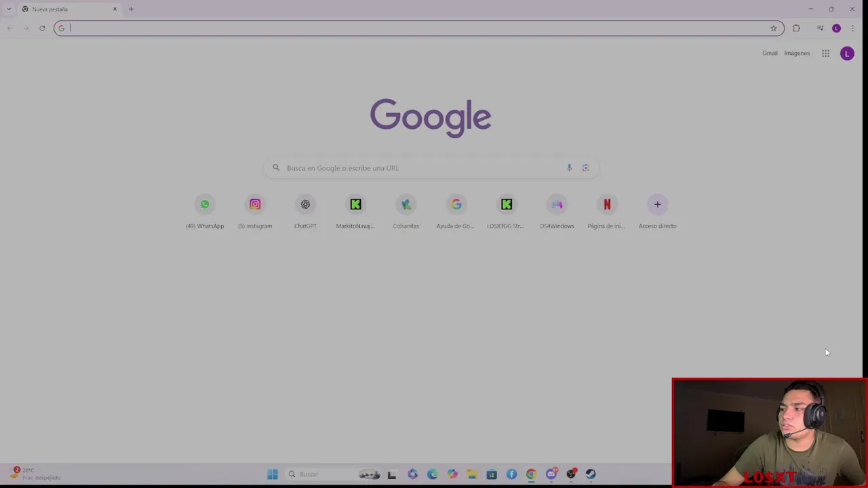Search by image with Google Lens
868x488 pixels.
tap(586, 168)
